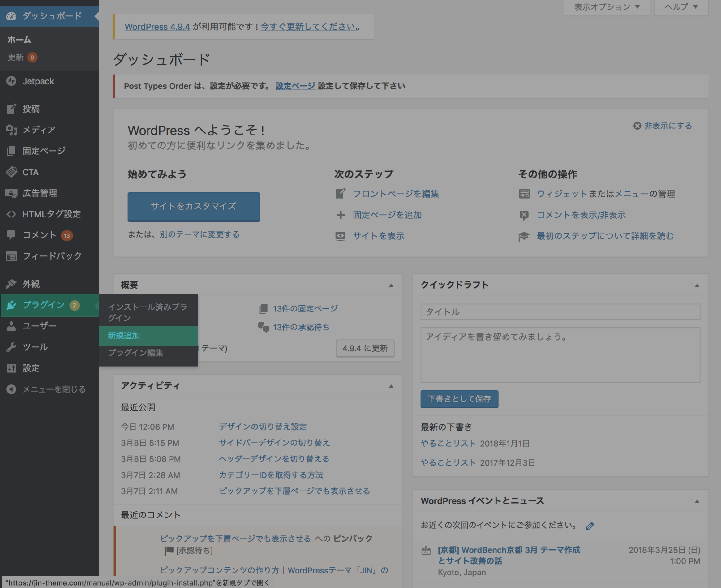Click the ツール wrench icon

(11, 347)
